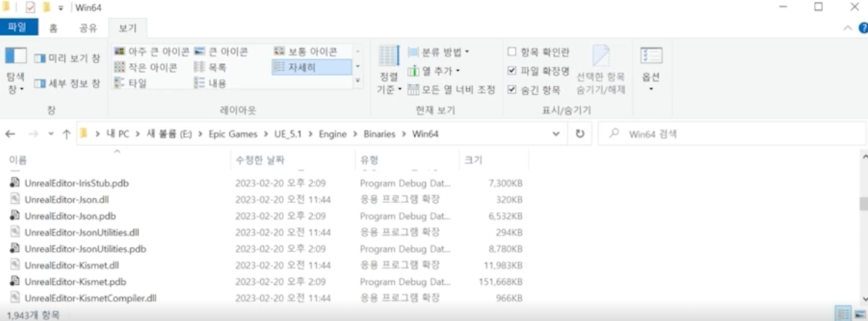Viewport: 868px width, 321px height.
Task: Click Binaries in the address path
Action: pos(378,134)
